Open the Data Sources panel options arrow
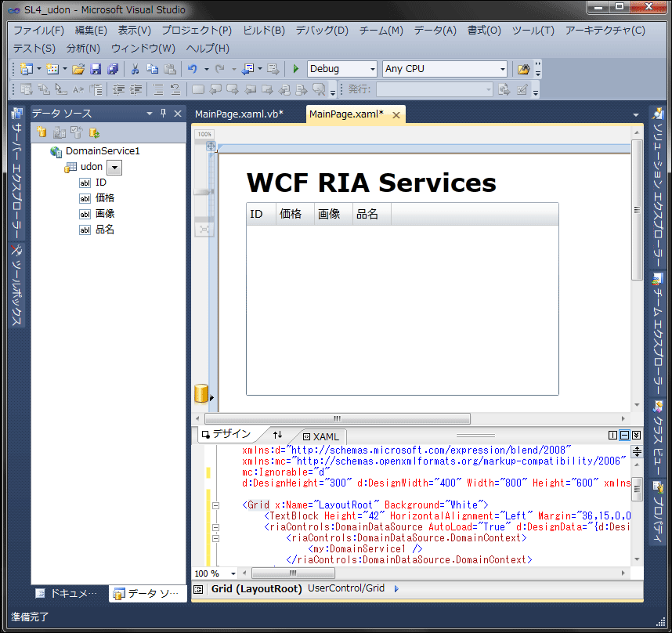672x633 pixels. click(150, 114)
